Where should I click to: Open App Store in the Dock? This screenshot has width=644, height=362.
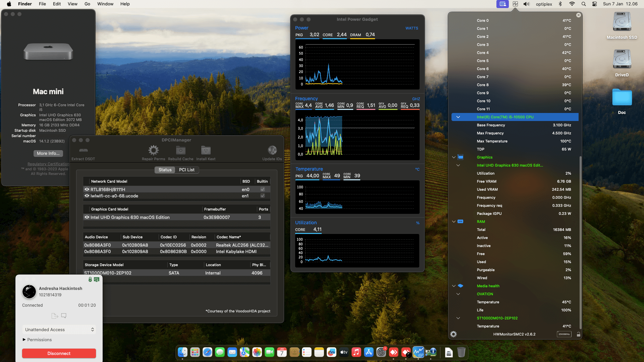(x=369, y=352)
